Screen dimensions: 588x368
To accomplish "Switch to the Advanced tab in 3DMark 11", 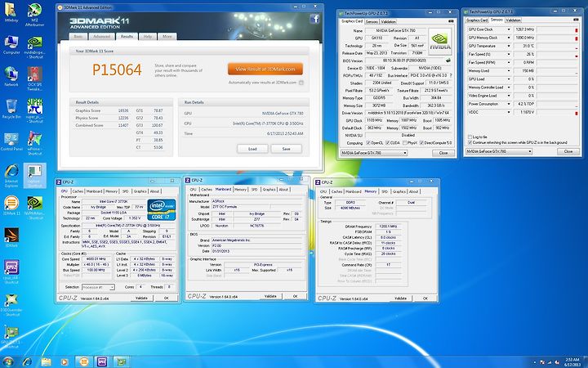I will 101,37.
